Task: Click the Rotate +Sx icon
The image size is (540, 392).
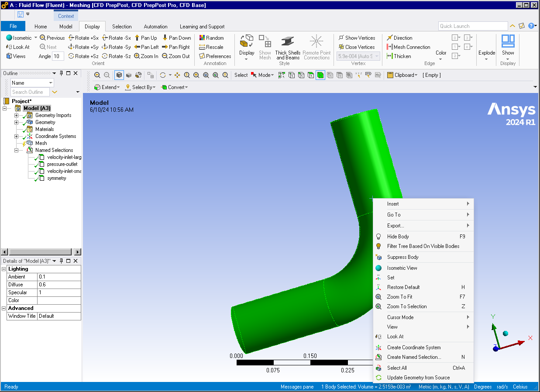Action: 72,38
